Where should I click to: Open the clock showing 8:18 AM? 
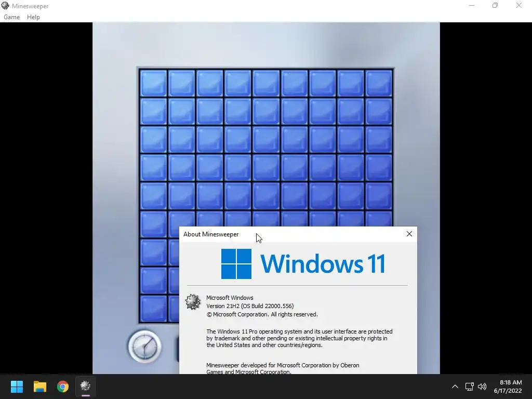[x=508, y=387]
